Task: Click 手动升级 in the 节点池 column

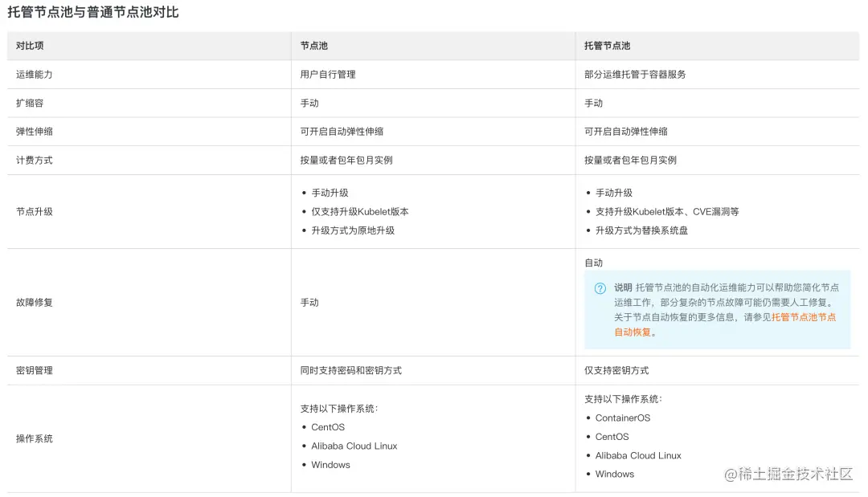Action: click(x=330, y=193)
